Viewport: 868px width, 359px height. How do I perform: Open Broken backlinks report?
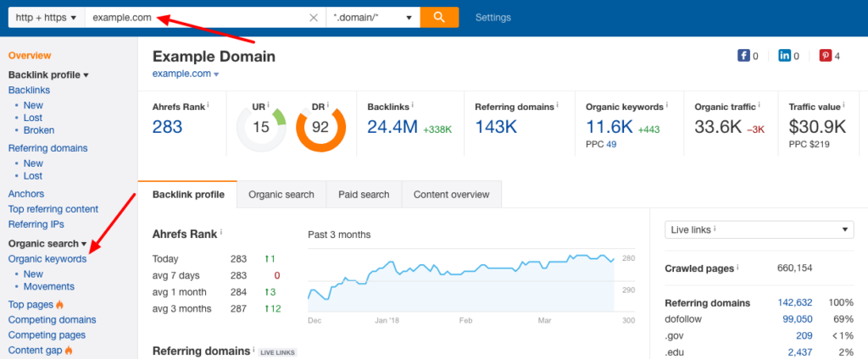coord(39,130)
